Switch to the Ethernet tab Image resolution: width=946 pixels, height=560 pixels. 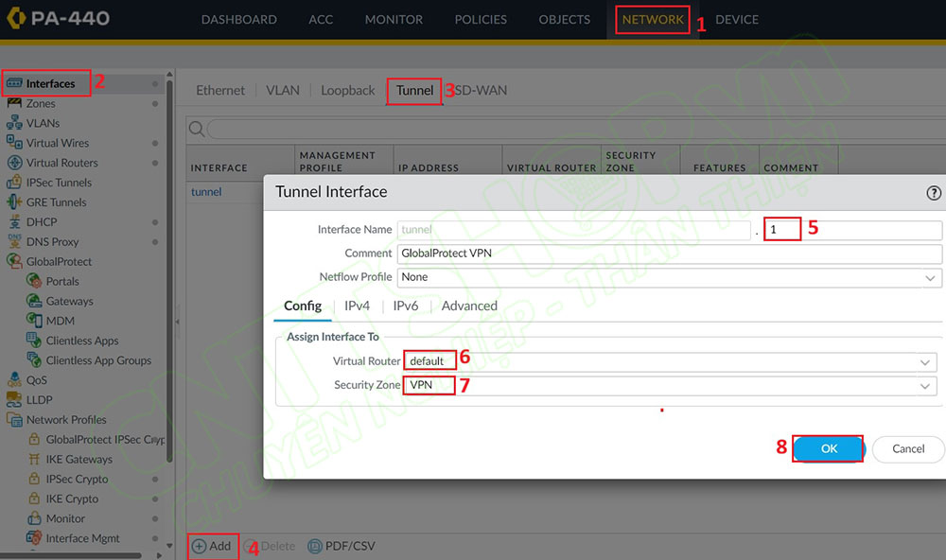(x=220, y=91)
